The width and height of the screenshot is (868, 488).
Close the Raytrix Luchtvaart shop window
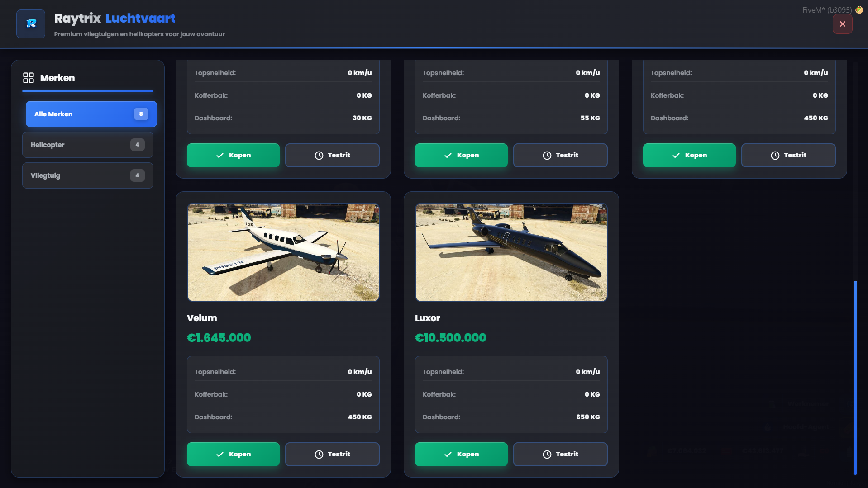pos(842,24)
